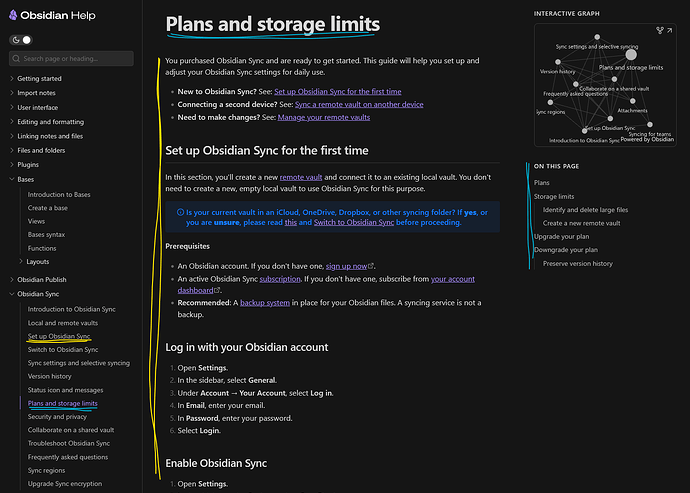Expand the Layouts subsection
Viewport: 690px width, 493px height.
pyautogui.click(x=21, y=261)
